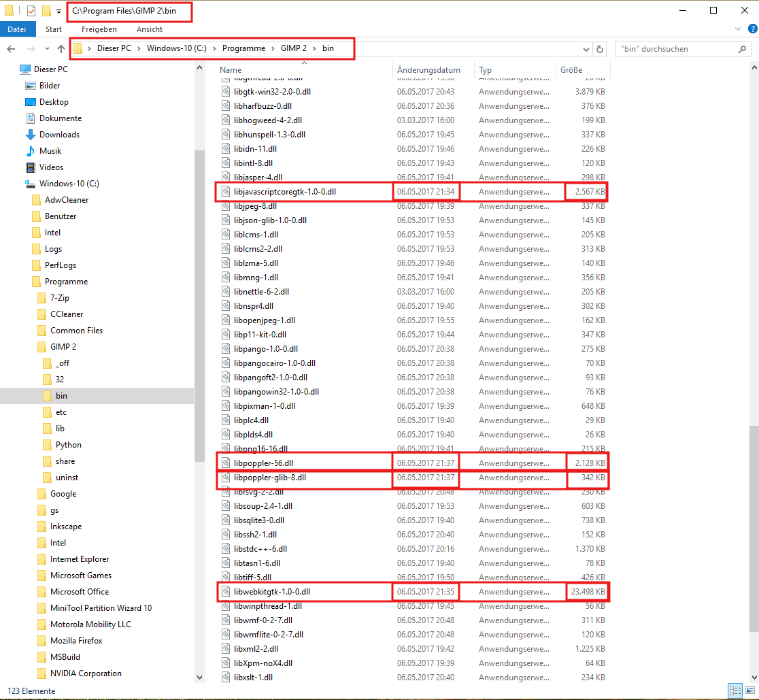
Task: Select the _off folder under GIMP 2
Action: [x=63, y=363]
